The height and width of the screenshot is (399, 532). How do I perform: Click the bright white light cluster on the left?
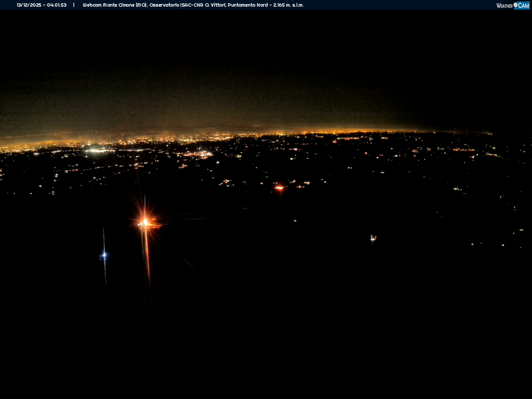(96, 151)
